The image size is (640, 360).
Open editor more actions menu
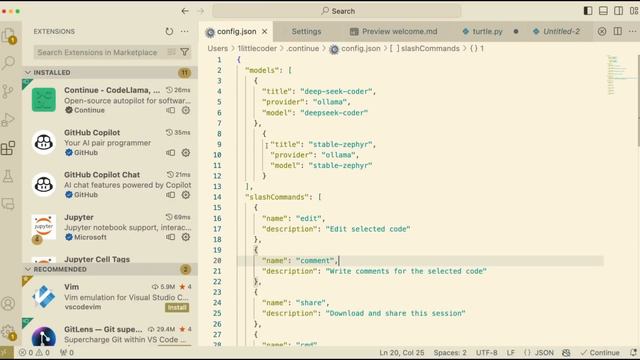pyautogui.click(x=632, y=31)
